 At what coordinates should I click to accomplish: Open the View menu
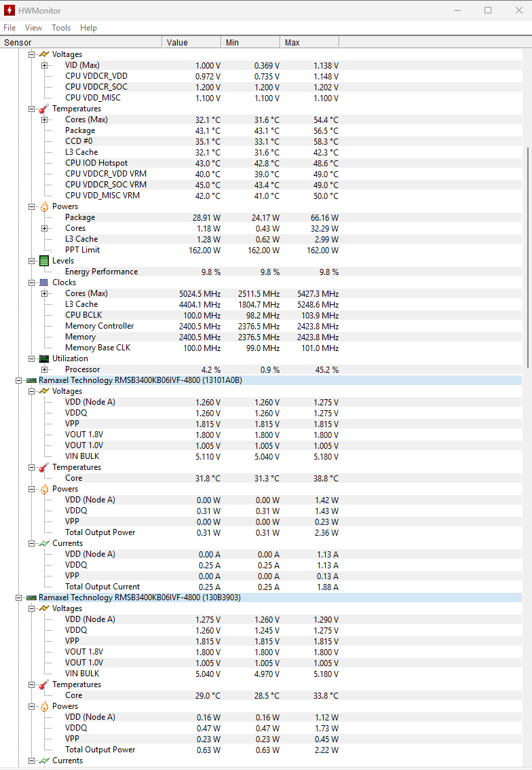pyautogui.click(x=34, y=27)
